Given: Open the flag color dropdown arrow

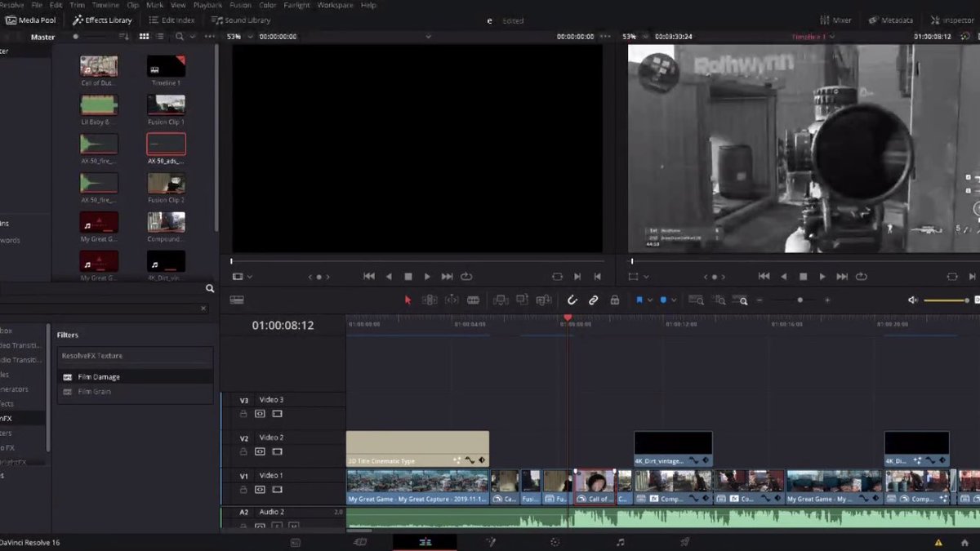Looking at the screenshot, I should pyautogui.click(x=650, y=300).
